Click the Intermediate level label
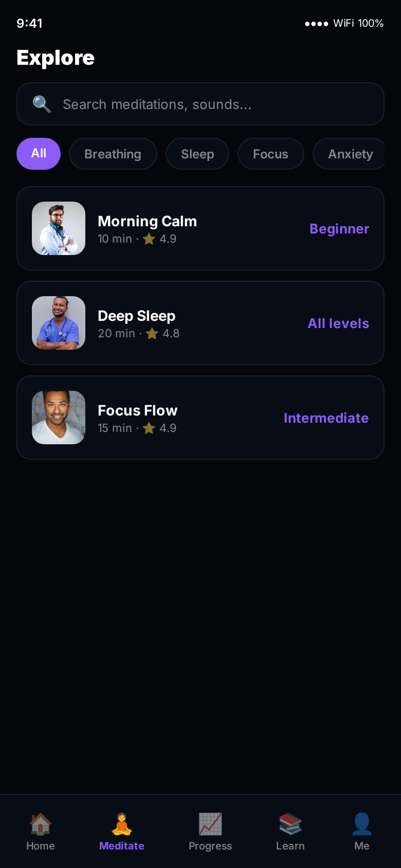Viewport: 401px width, 868px height. point(326,418)
